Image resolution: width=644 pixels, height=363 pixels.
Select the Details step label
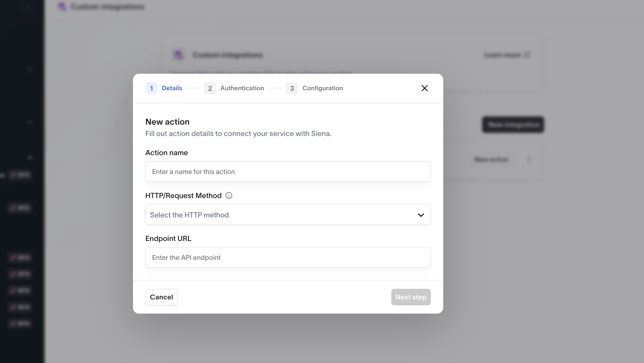click(x=172, y=88)
